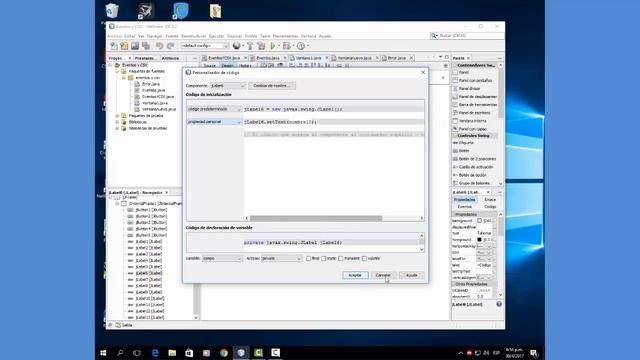Open the Variable campo dropdown
640x360 pixels.
(222, 258)
